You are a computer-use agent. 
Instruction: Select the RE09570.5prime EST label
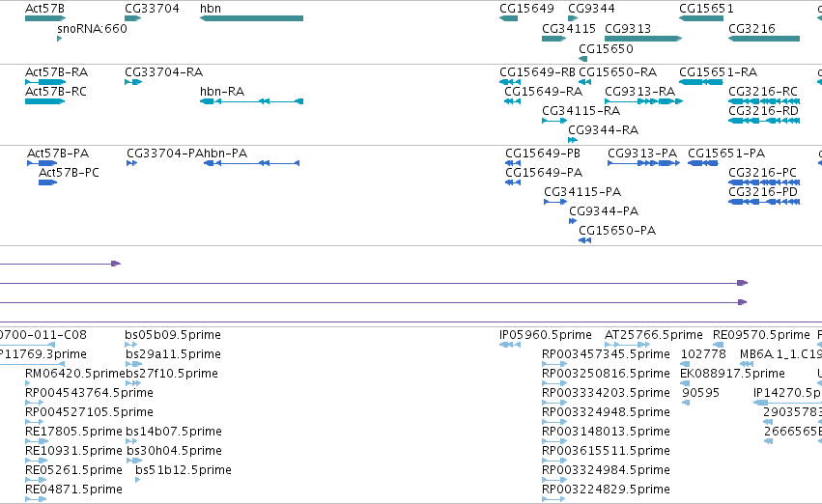pyautogui.click(x=761, y=335)
